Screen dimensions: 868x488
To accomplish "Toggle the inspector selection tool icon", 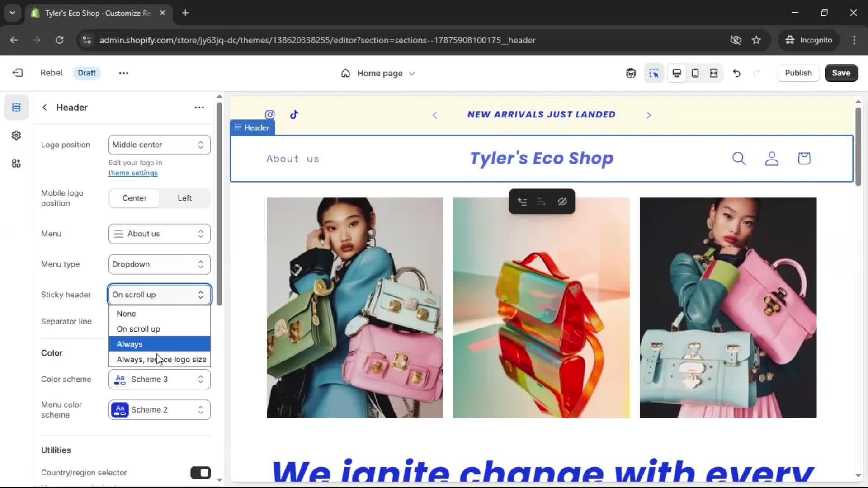I will pyautogui.click(x=654, y=73).
